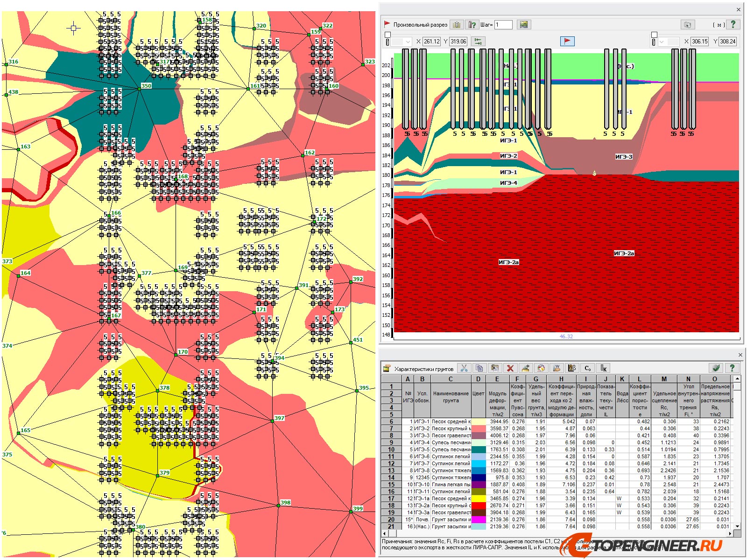Export soil table to Word via W icon
747x560 pixels.
coord(557,368)
